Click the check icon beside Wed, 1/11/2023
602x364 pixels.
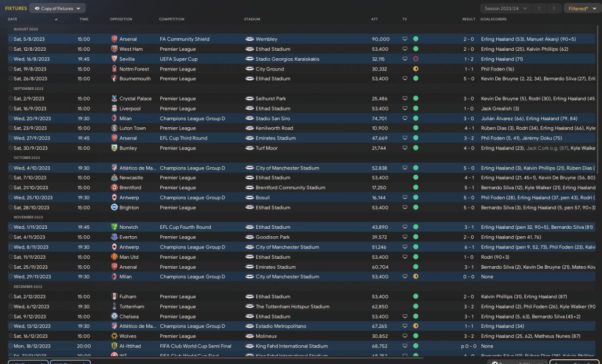(x=10, y=227)
